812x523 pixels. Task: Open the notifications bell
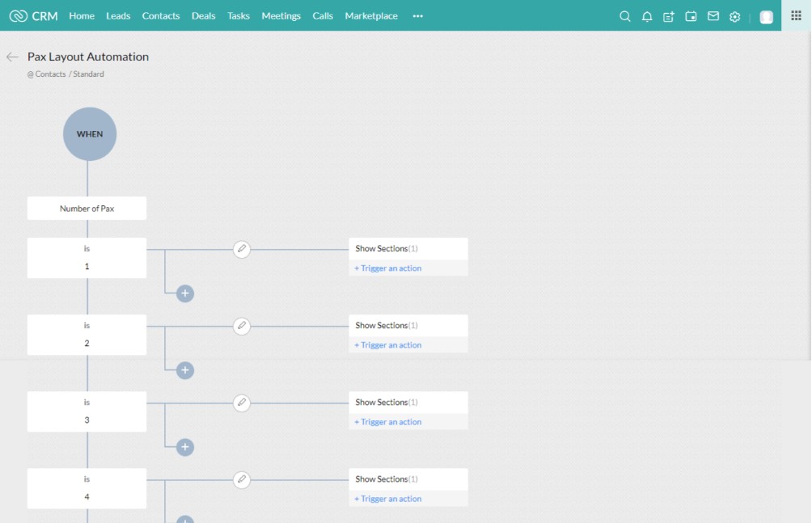(x=647, y=16)
